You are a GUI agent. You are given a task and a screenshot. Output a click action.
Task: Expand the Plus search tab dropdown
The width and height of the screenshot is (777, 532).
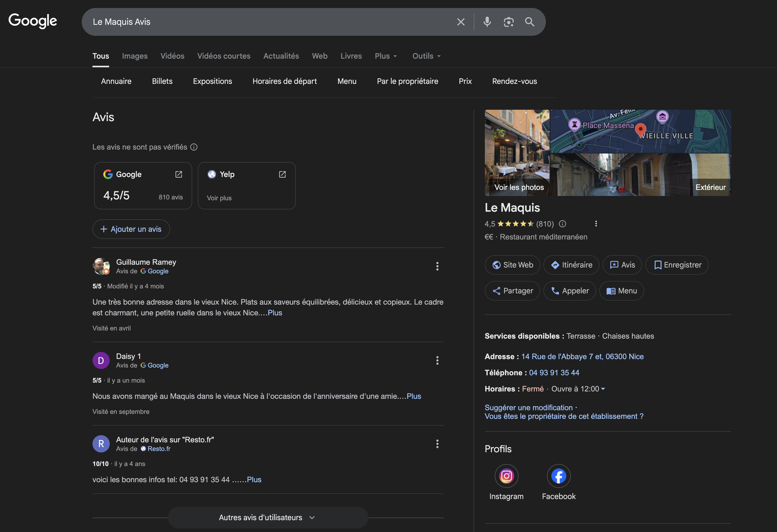click(x=386, y=56)
